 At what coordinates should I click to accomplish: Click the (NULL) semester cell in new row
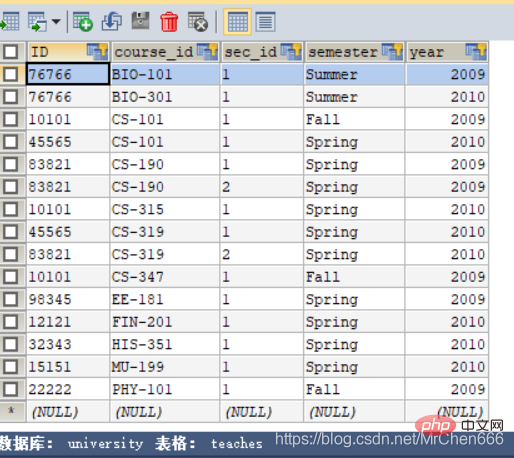pos(354,412)
